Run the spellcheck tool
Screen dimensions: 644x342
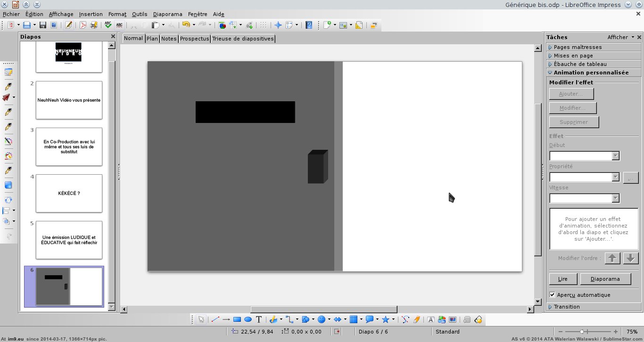point(108,25)
